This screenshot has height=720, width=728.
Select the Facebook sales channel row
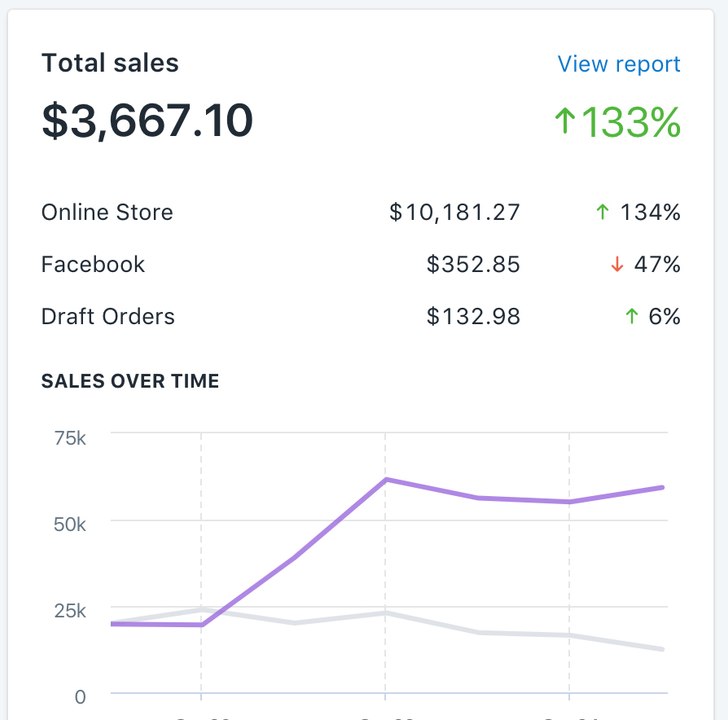tap(361, 264)
